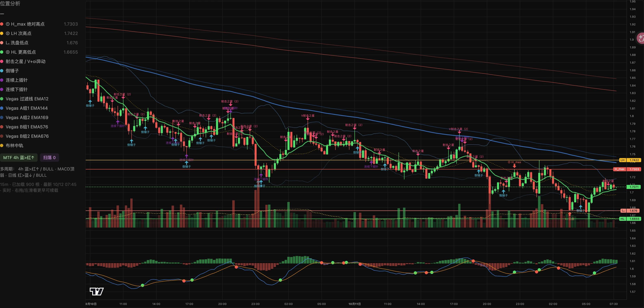Viewport: 644px width, 308px height.
Task: Click the current price 1.7071 label
Action: (x=634, y=187)
